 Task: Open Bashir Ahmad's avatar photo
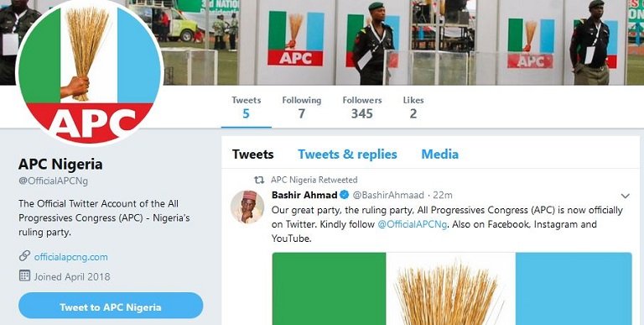pos(247,207)
